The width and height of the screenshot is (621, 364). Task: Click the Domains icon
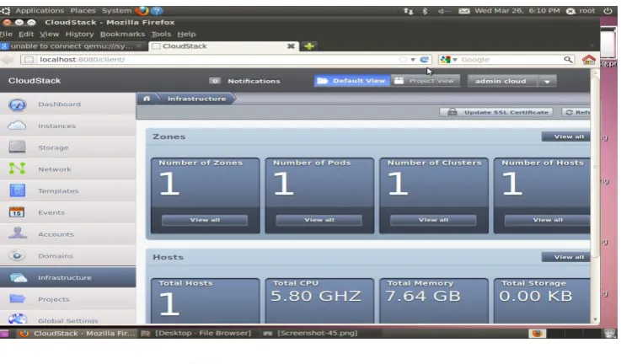(17, 255)
